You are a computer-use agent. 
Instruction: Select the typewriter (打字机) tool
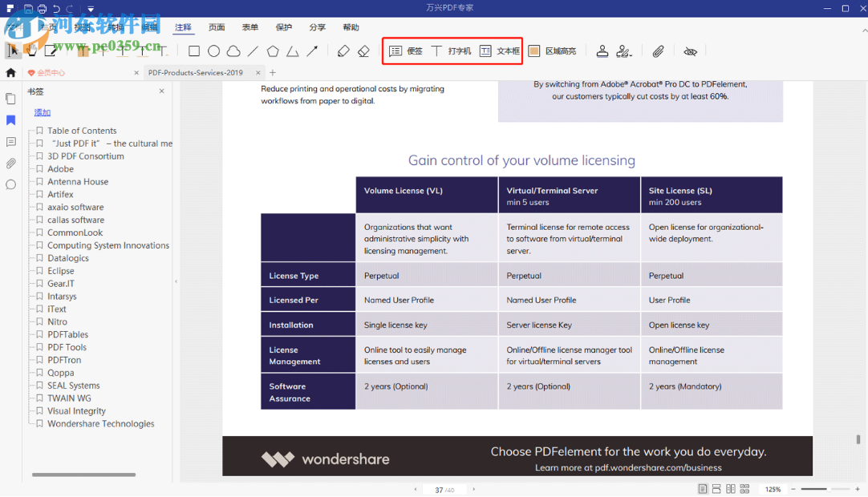point(451,51)
